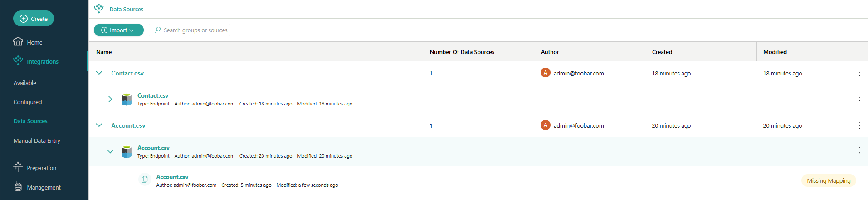868x200 pixels.
Task: Click 'Modified: a few seconds ago' text
Action: click(x=307, y=185)
